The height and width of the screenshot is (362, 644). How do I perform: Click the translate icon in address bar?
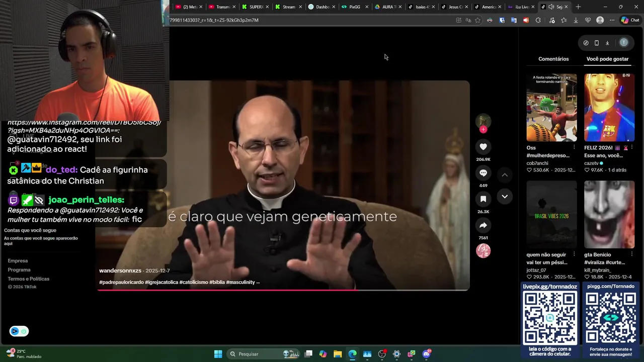click(468, 20)
